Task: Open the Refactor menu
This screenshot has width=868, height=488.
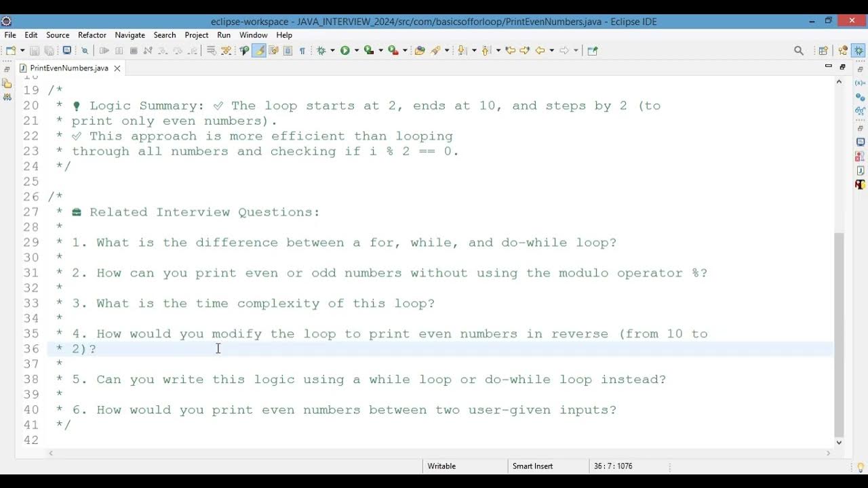Action: point(92,35)
